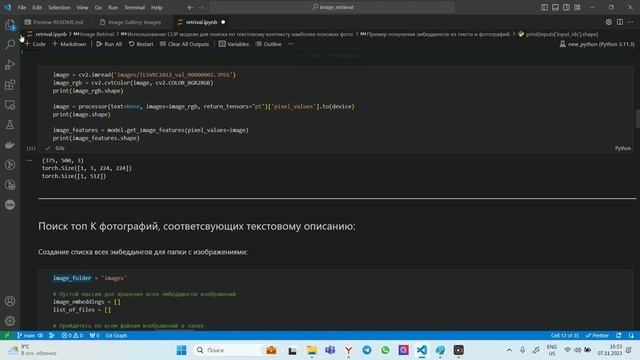Open editor More Actions ellipsis
Viewport: 640px width, 360px height.
click(x=631, y=22)
